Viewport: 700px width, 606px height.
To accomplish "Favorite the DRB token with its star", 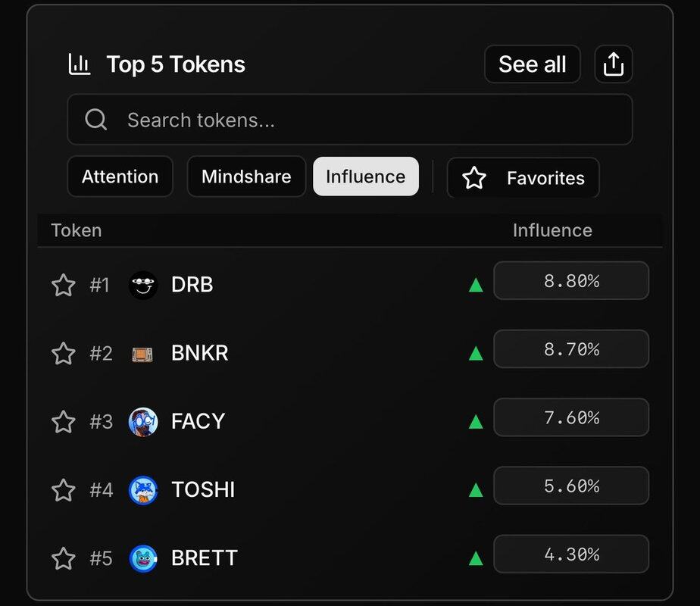I will 64,285.
